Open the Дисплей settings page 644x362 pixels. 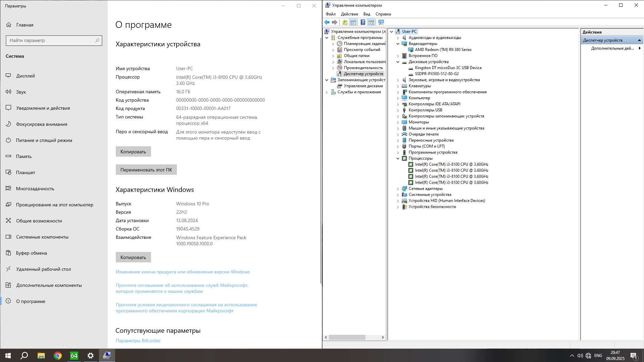click(54, 76)
